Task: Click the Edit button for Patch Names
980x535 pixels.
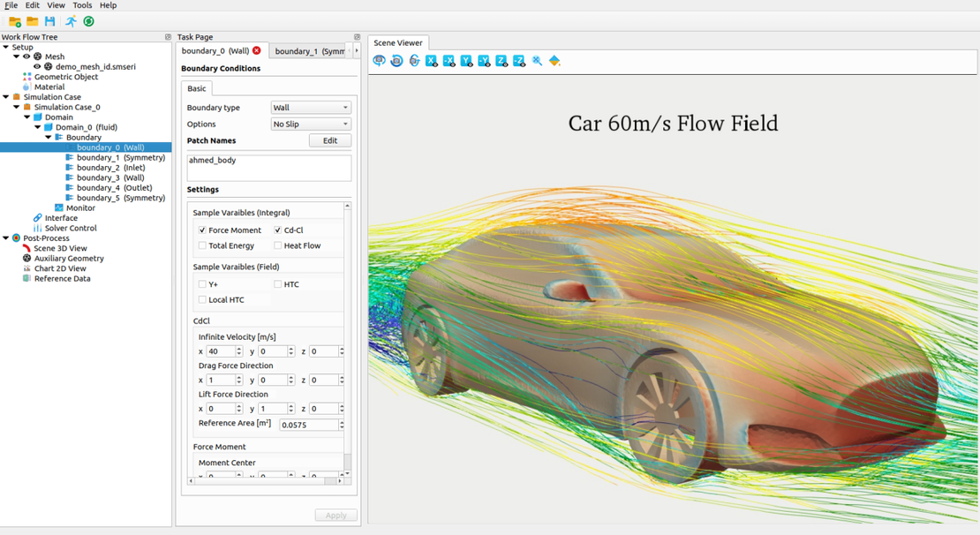Action: click(x=329, y=141)
